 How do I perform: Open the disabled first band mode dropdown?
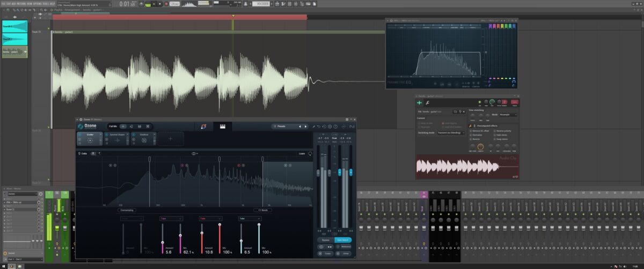click(x=132, y=219)
